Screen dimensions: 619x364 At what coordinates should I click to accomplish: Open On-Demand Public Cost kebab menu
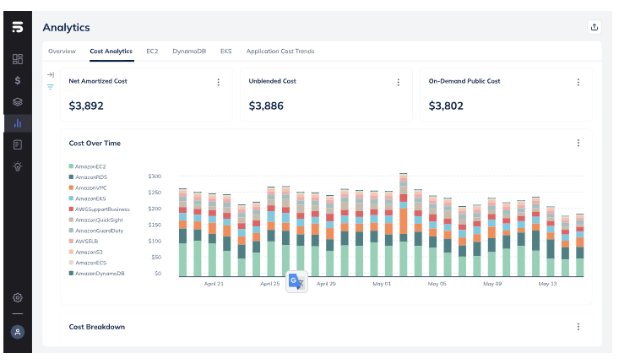(578, 82)
